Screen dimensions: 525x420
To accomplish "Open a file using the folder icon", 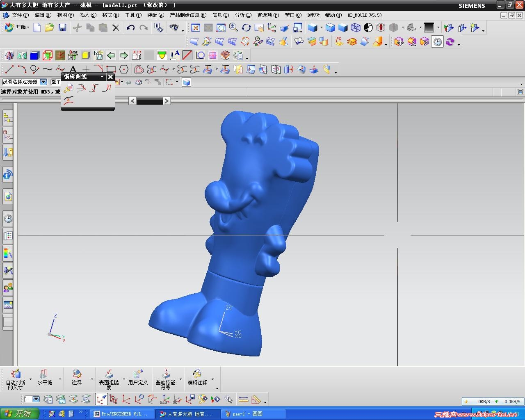I will click(50, 27).
